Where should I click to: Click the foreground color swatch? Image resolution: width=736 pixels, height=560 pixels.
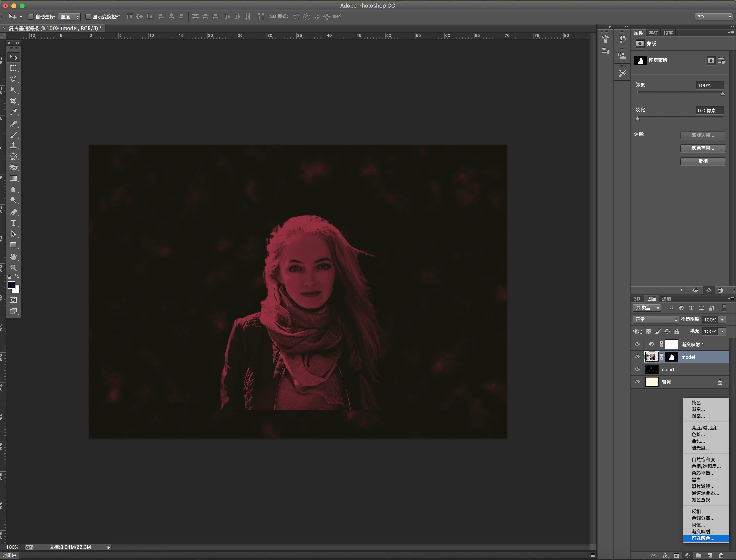coord(11,285)
